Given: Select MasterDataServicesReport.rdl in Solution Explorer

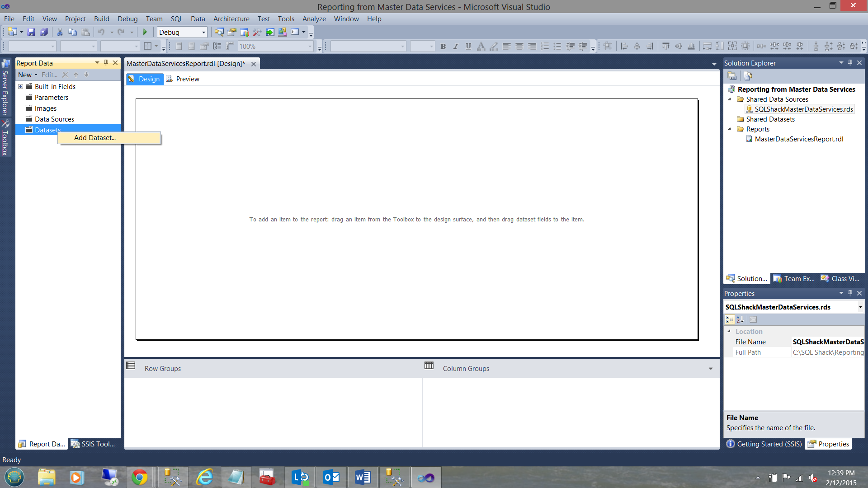Looking at the screenshot, I should pos(799,139).
